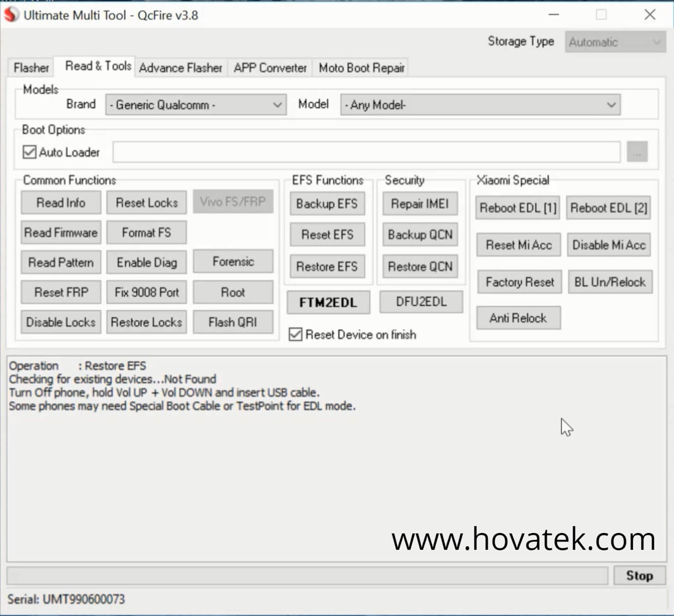Click the Anti Relock button
This screenshot has width=674, height=616.
(x=518, y=318)
